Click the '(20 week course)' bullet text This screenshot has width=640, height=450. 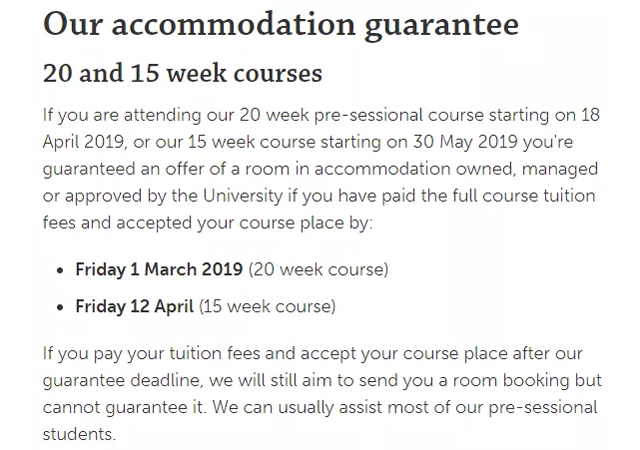[318, 269]
